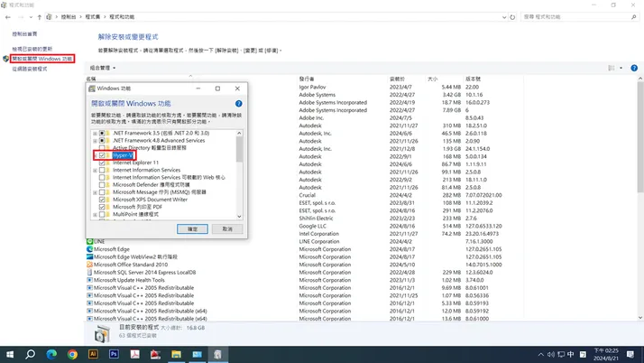Open the Programs and Features taskbar icon

point(217,354)
